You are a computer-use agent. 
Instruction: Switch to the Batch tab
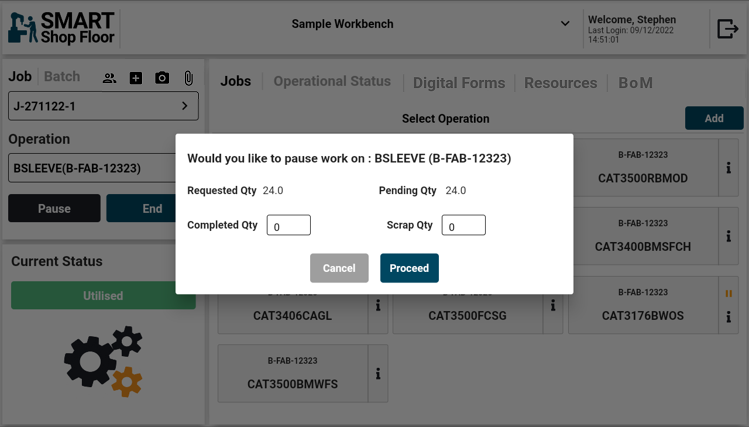(62, 77)
